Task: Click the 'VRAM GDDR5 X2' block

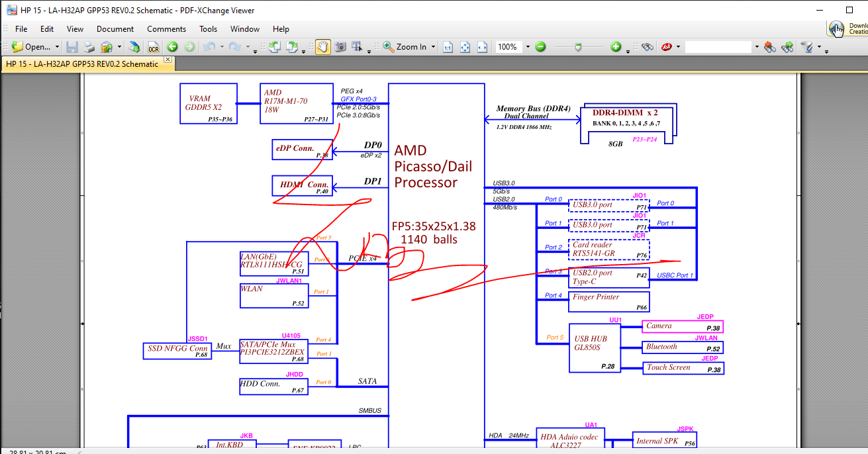Action: (x=208, y=103)
